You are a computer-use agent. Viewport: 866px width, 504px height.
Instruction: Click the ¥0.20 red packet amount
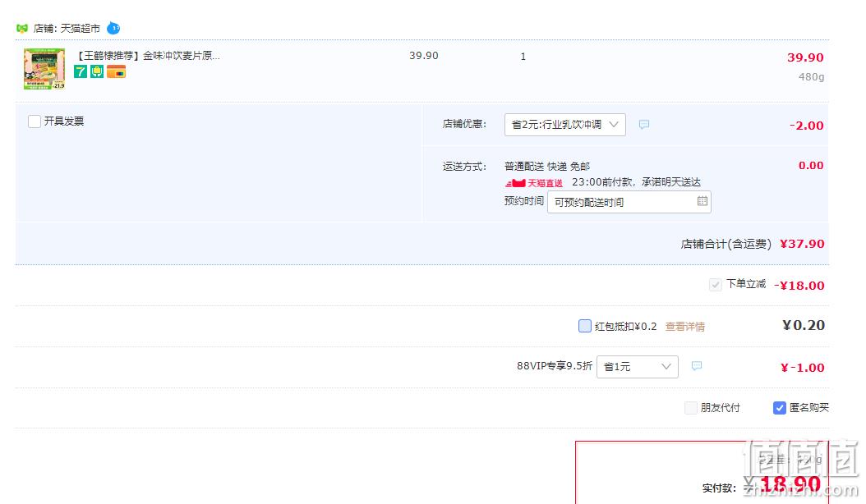click(804, 325)
